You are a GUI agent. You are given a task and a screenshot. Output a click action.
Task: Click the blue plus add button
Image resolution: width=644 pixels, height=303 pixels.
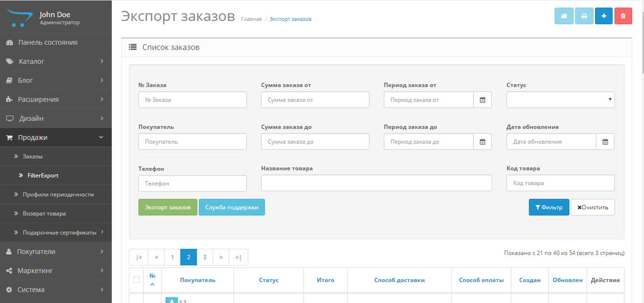604,16
